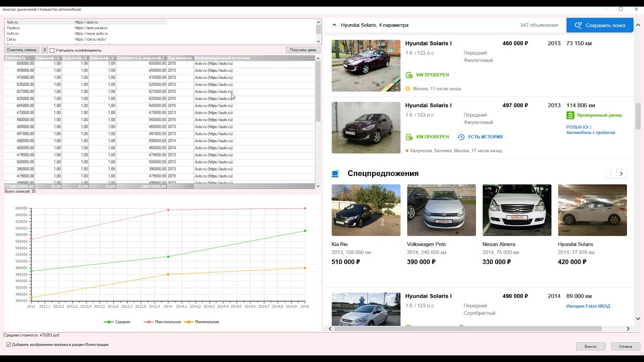Image resolution: width=644 pixels, height=362 pixels.
Task: Click Получить цены button
Action: (303, 50)
